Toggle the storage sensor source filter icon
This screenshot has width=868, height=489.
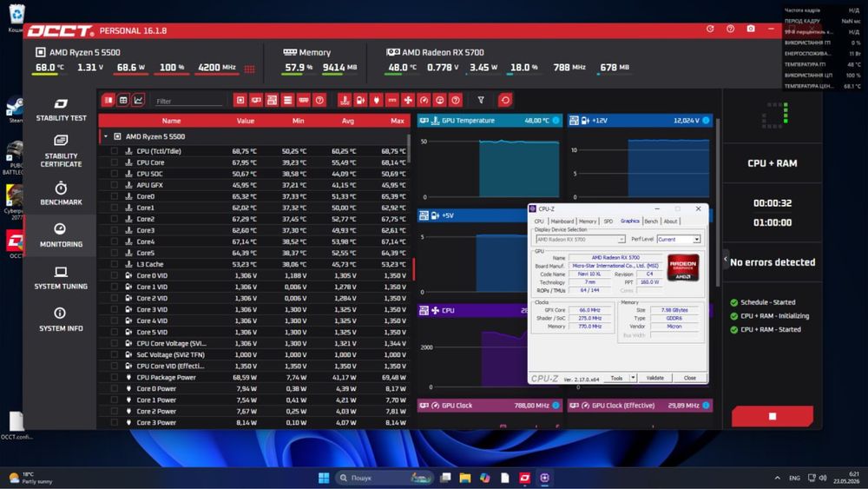point(288,100)
